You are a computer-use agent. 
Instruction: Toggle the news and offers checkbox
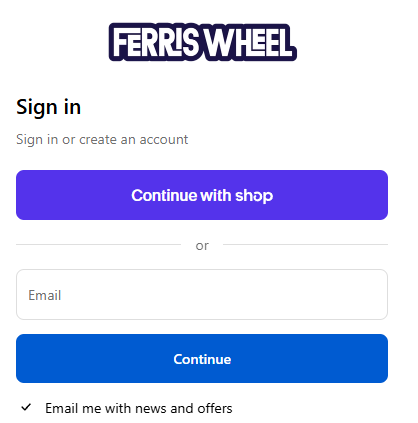click(x=26, y=407)
